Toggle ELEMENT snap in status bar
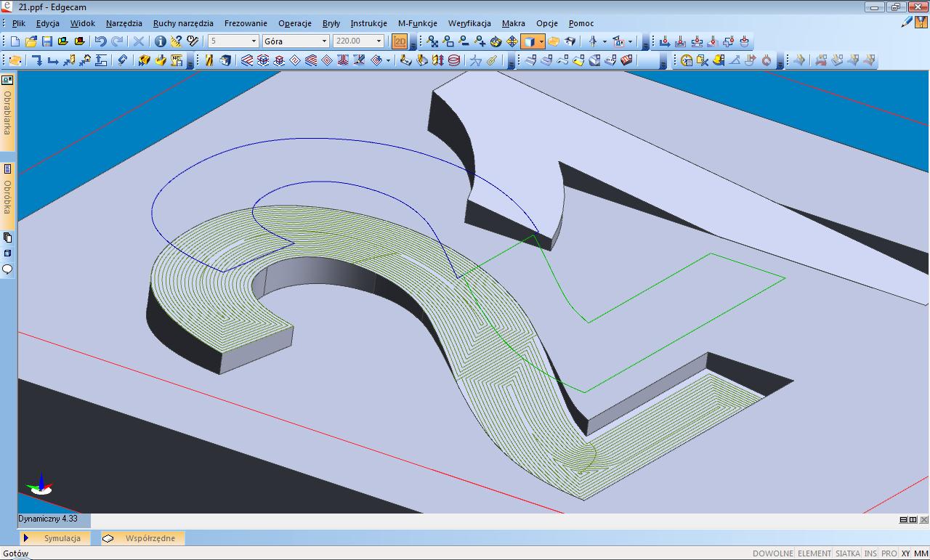930x560 pixels. pos(814,553)
